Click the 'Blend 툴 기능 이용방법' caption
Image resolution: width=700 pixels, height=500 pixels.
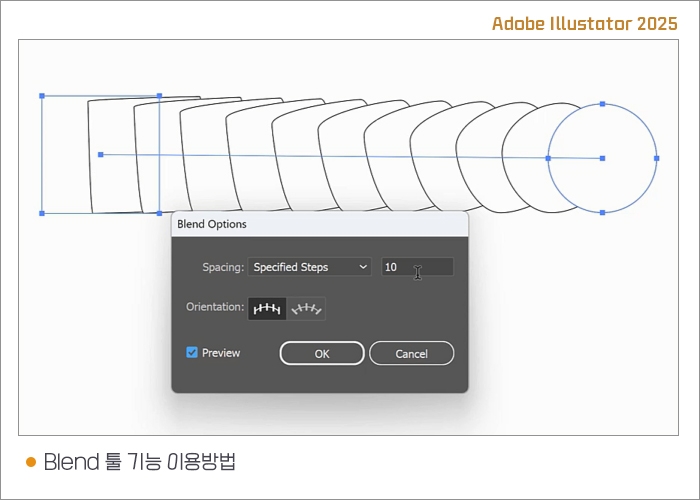[139, 462]
